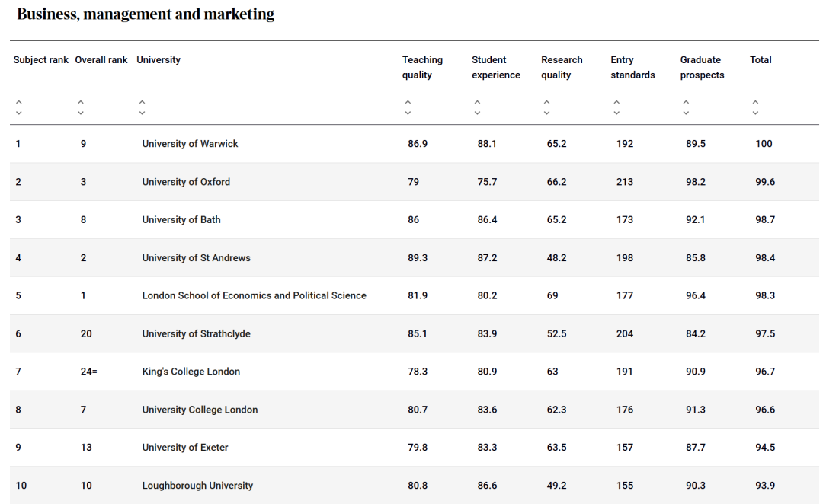Viewport: 823px width, 504px height.
Task: Select University of Bath row name
Action: pyautogui.click(x=181, y=220)
